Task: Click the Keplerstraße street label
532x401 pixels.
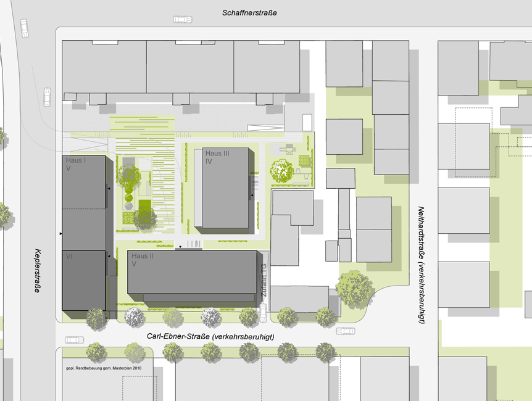Action: pyautogui.click(x=37, y=270)
